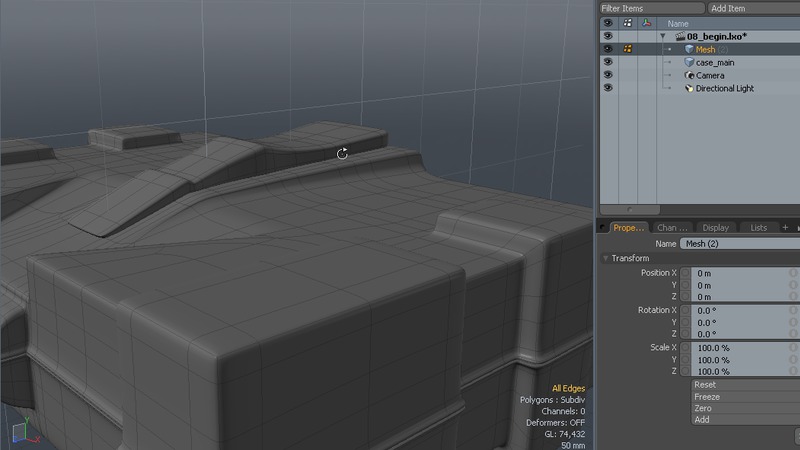The image size is (800, 450).
Task: Toggle the Scale Y keyframe button
Action: (x=686, y=360)
